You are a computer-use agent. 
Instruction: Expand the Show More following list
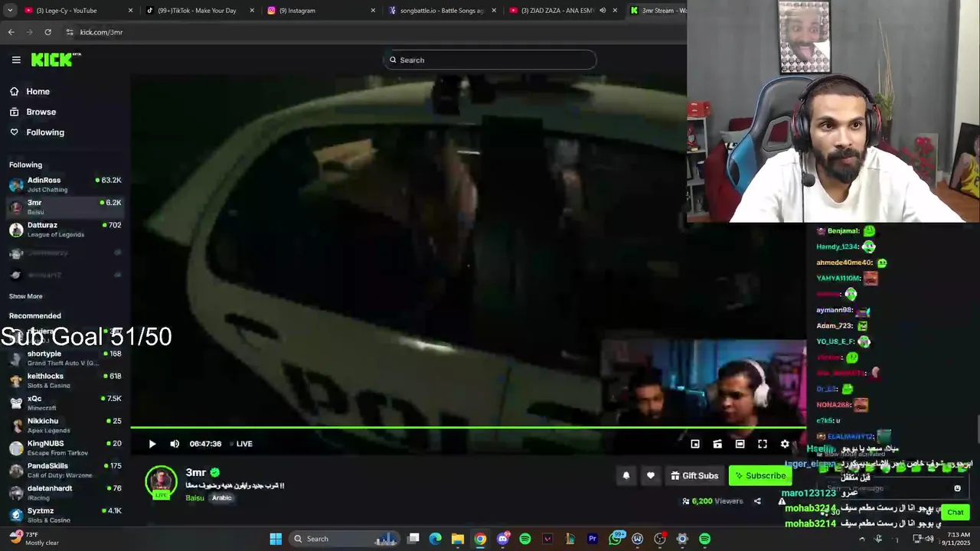[26, 296]
